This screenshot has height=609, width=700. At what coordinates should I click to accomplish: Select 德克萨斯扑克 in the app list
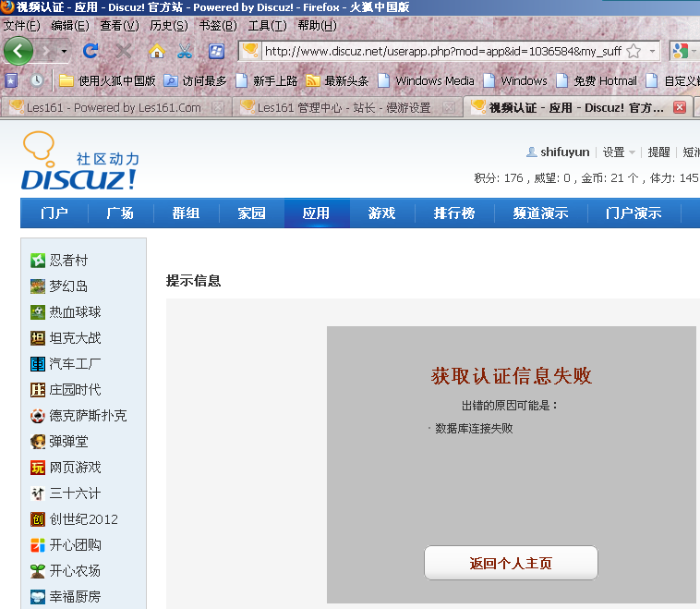coord(87,416)
